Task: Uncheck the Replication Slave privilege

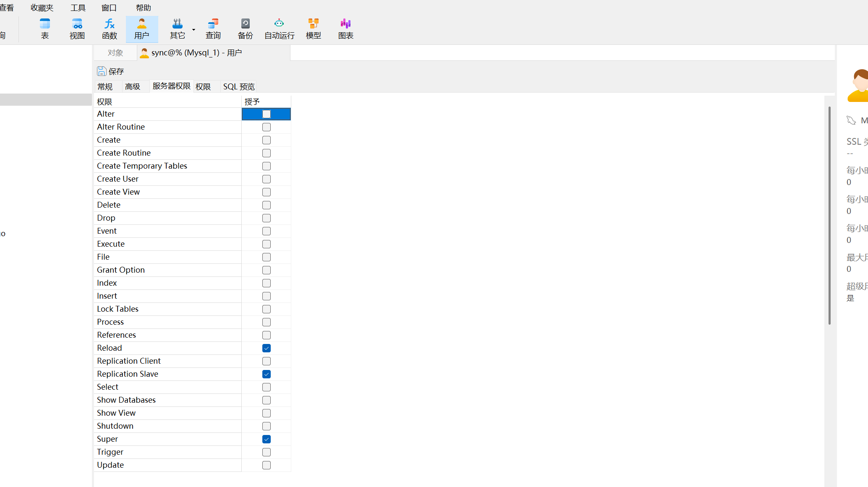Action: pyautogui.click(x=267, y=374)
